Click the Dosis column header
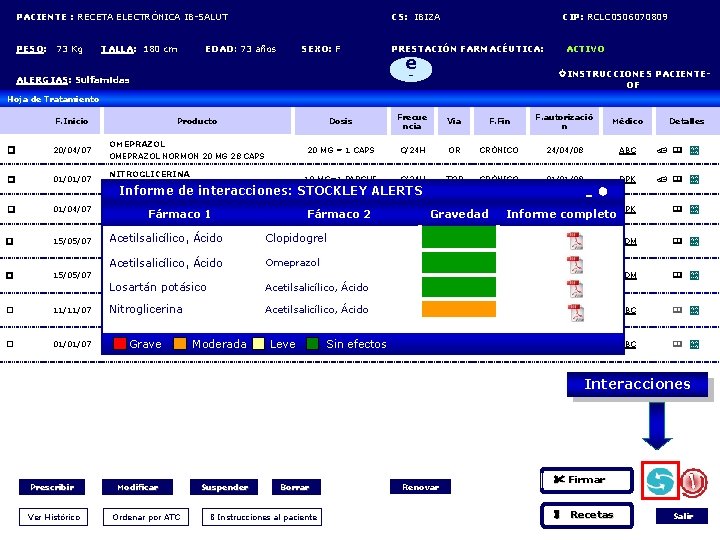This screenshot has height=540, width=720. pos(341,121)
